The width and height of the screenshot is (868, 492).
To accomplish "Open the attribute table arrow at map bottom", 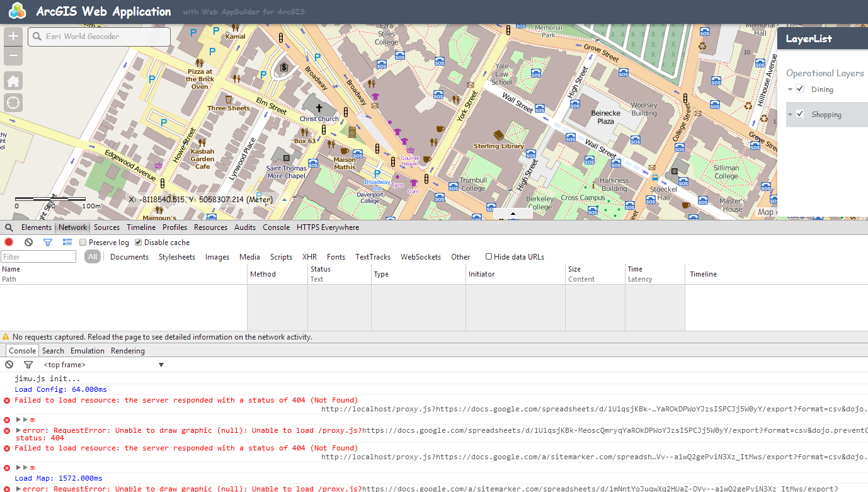I will pos(513,214).
